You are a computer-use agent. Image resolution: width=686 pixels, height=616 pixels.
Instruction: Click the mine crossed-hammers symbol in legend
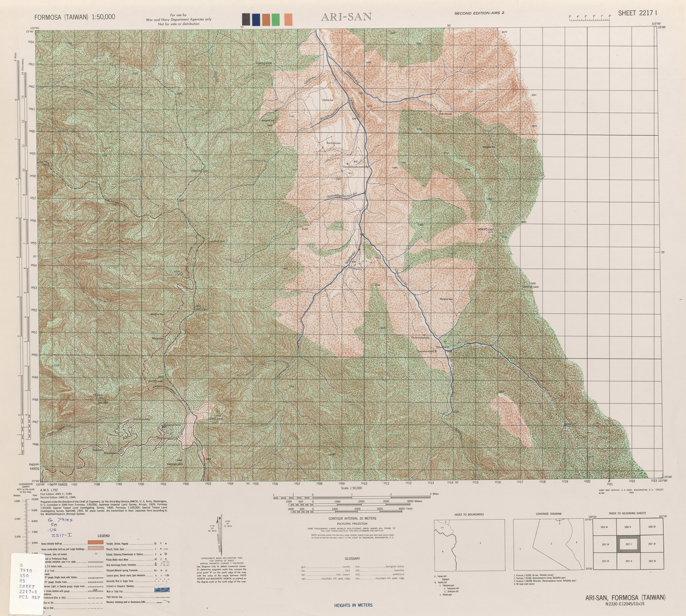[166, 559]
